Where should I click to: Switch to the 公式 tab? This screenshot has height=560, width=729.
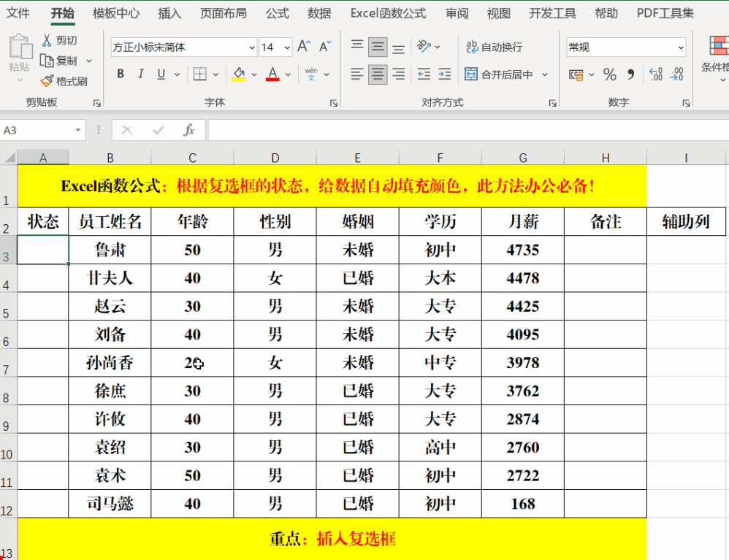click(x=277, y=13)
